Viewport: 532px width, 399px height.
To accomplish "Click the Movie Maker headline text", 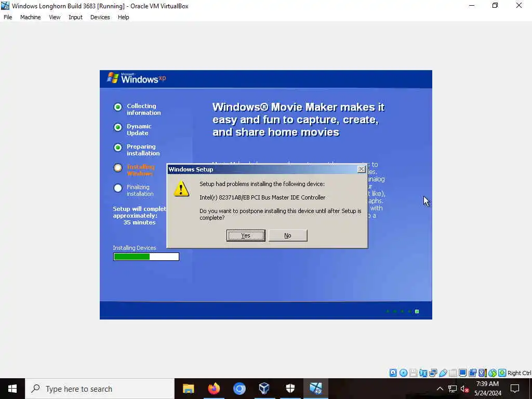I will [298, 119].
